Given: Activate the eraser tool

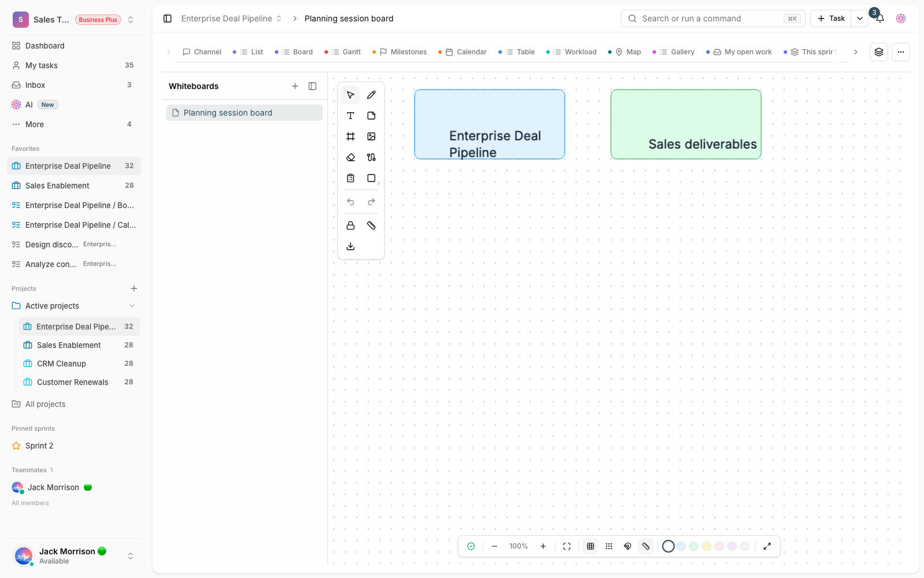Looking at the screenshot, I should click(x=351, y=157).
